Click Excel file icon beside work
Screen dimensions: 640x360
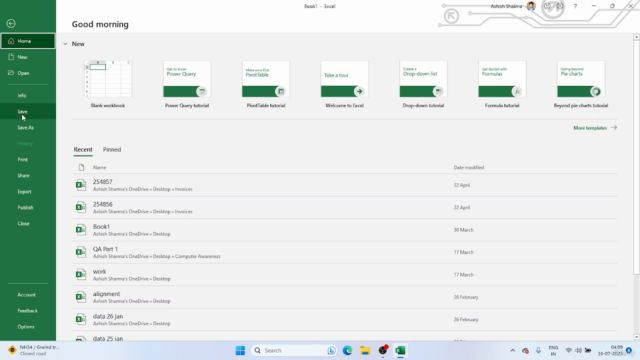(x=81, y=275)
